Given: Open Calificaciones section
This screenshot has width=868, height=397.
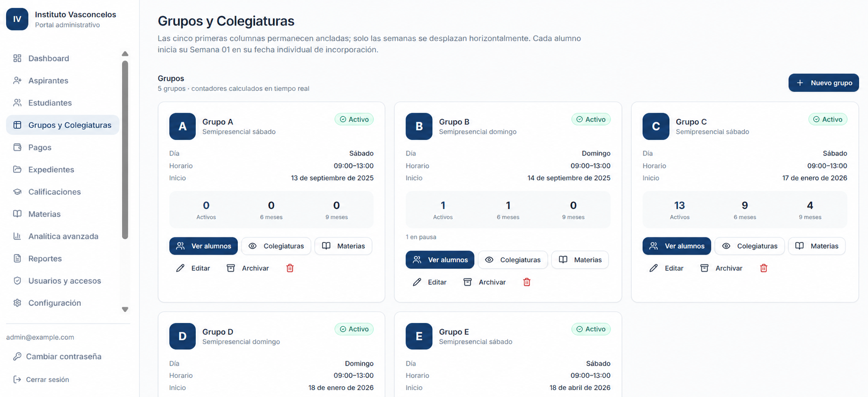Looking at the screenshot, I should click(63, 192).
